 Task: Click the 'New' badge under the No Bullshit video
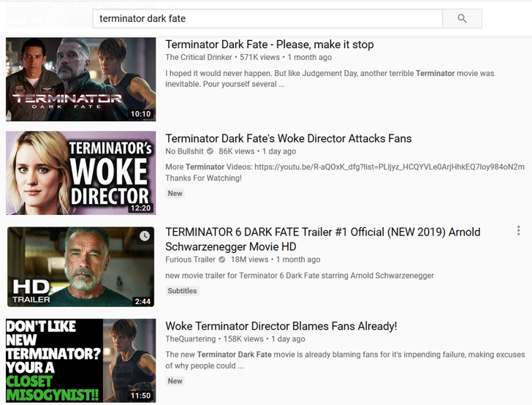point(175,194)
